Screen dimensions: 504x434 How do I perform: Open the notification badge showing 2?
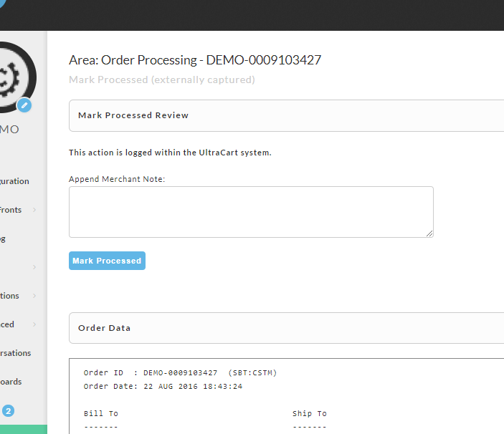coord(9,411)
